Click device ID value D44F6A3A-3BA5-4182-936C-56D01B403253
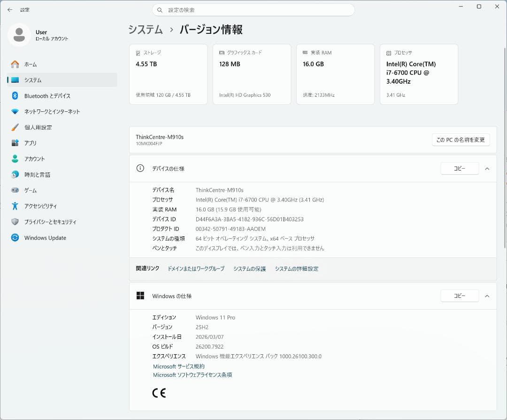This screenshot has height=420, width=507. [x=249, y=219]
